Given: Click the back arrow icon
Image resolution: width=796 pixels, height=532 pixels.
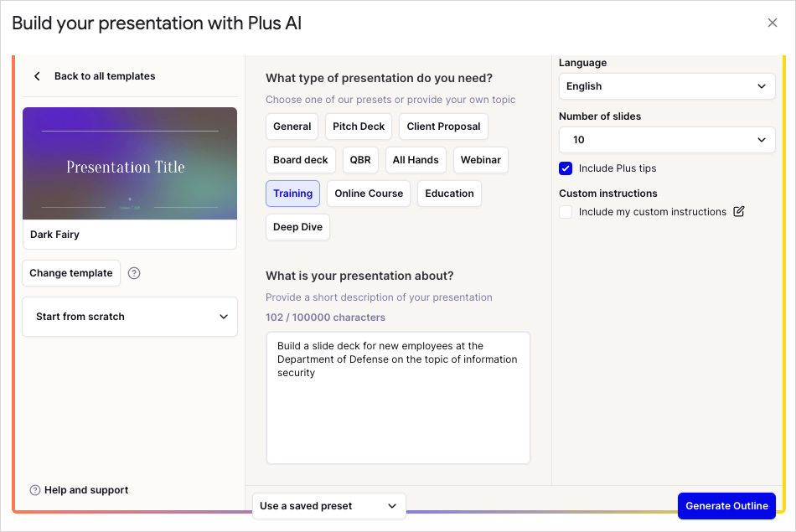Looking at the screenshot, I should pyautogui.click(x=37, y=76).
